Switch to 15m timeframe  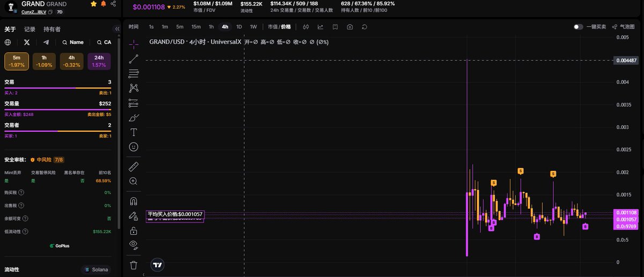pos(196,27)
